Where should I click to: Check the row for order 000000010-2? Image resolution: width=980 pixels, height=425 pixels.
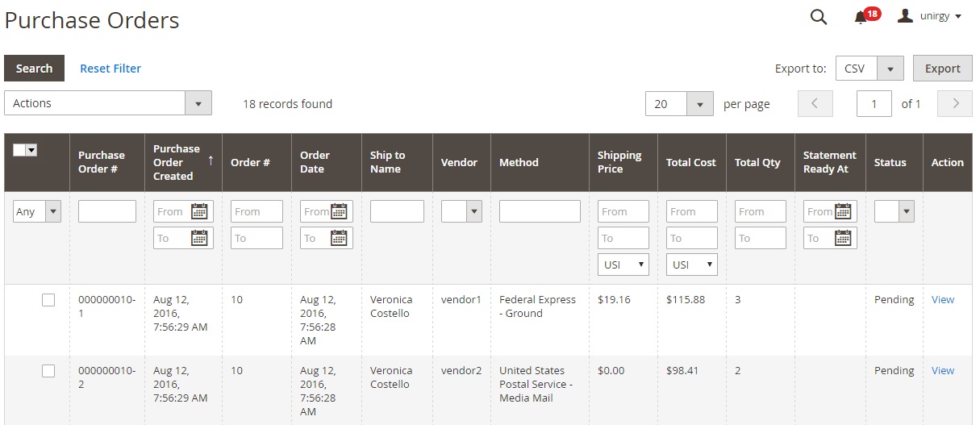[x=48, y=371]
